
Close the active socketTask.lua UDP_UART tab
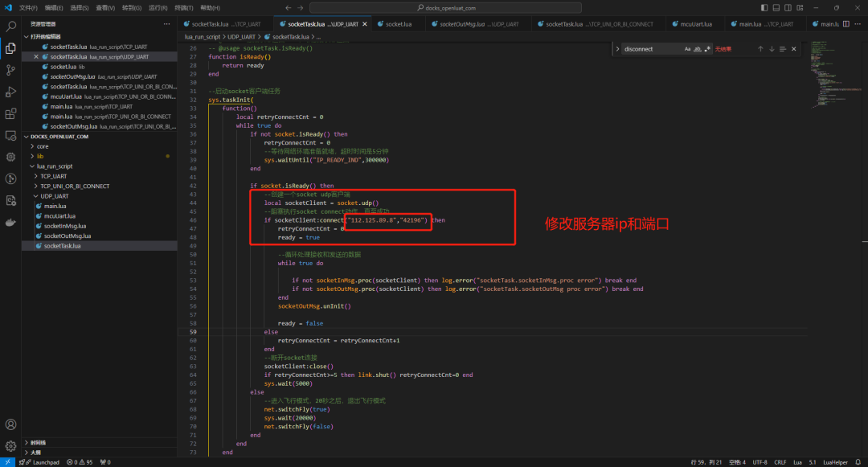364,24
